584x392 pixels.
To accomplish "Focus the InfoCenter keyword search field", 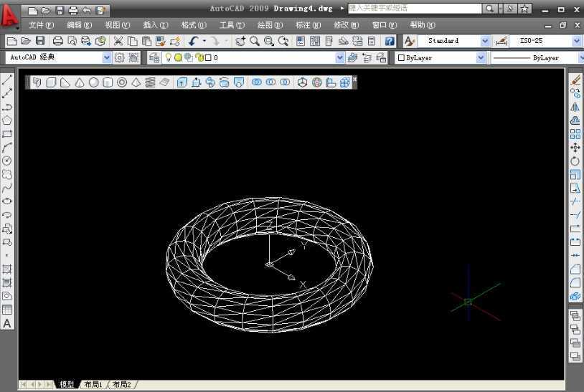I will (415, 9).
